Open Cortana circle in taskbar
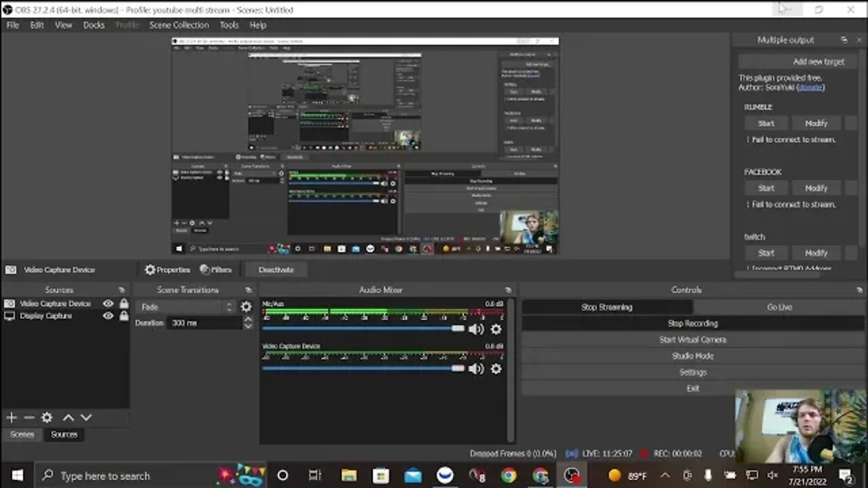 (x=283, y=475)
